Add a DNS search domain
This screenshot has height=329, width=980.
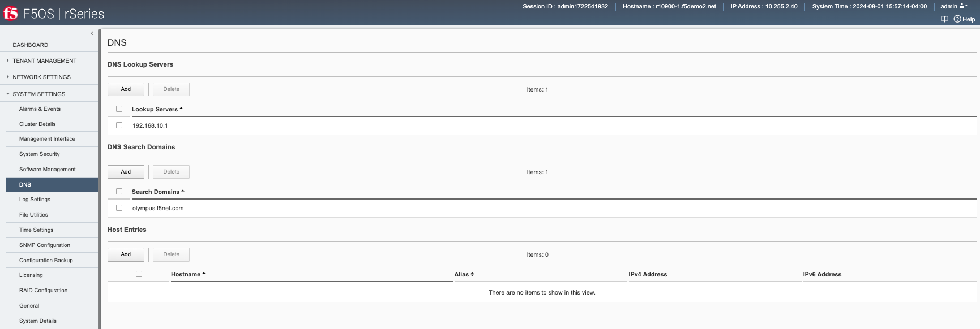126,172
